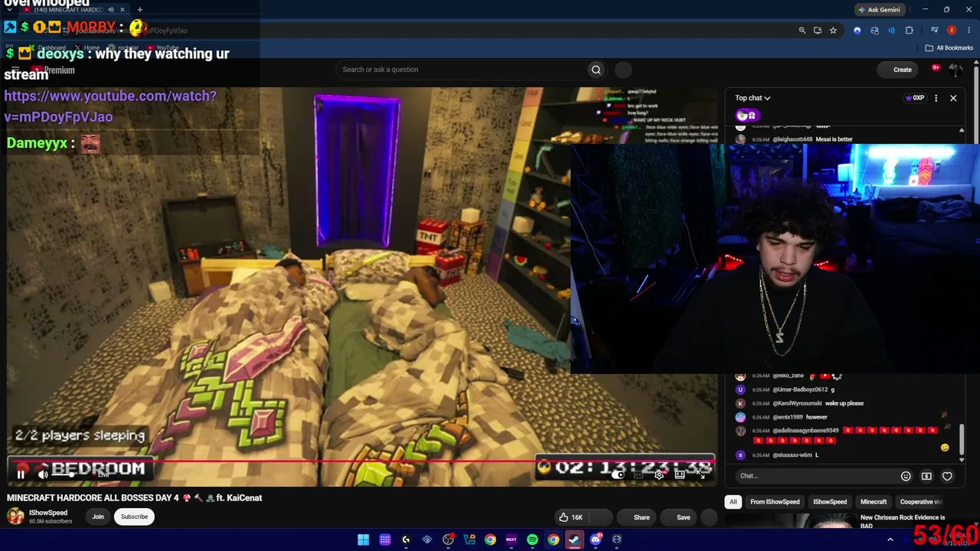Open the 0XP crown badge in chat
980x551 pixels.
tap(915, 98)
